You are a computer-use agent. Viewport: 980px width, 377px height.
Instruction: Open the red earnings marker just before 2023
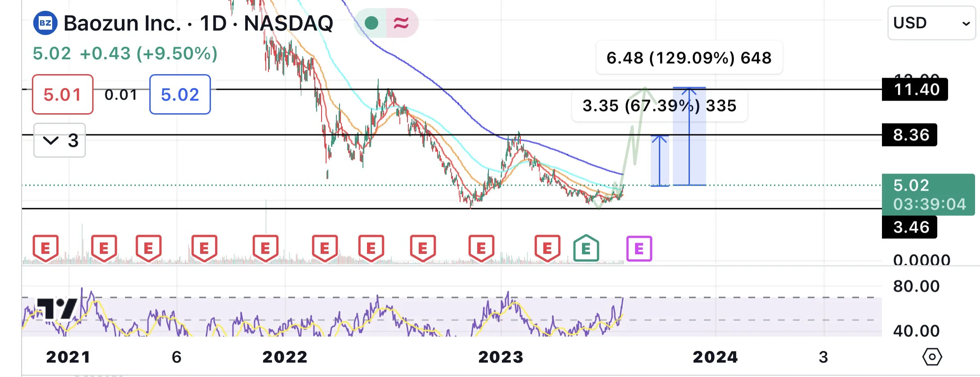481,248
